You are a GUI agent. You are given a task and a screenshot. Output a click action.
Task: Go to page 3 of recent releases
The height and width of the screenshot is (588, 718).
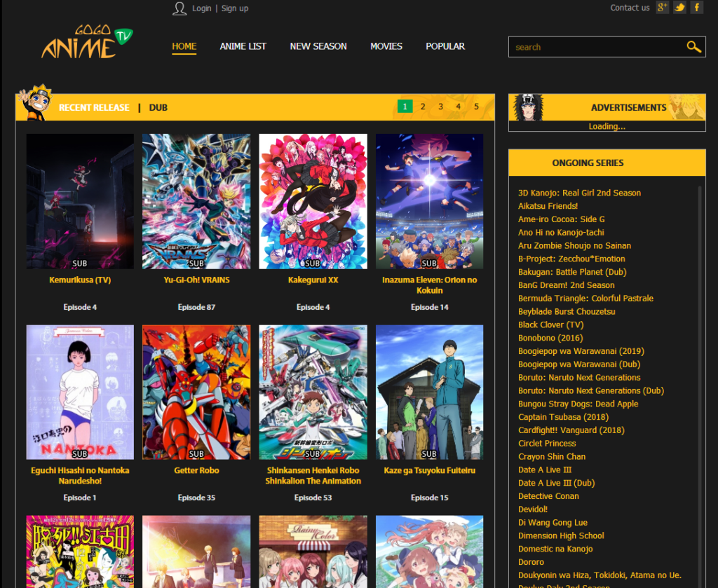coord(440,106)
